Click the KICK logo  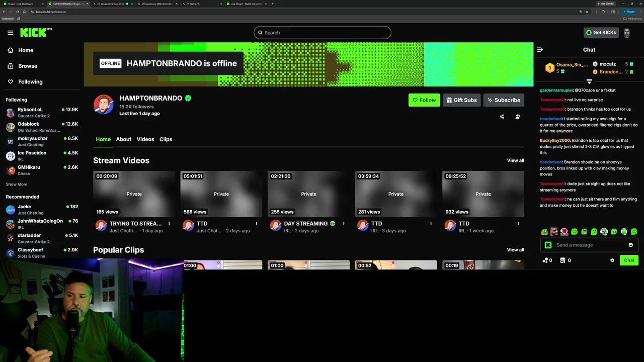(36, 33)
